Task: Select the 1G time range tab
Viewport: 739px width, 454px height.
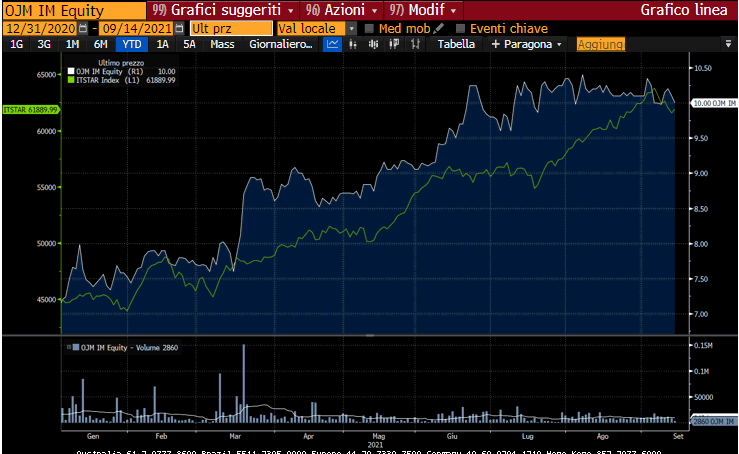Action: 16,44
